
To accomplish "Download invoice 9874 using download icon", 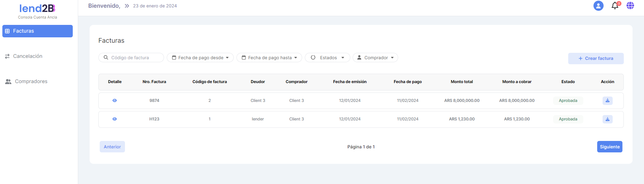I will 607,101.
